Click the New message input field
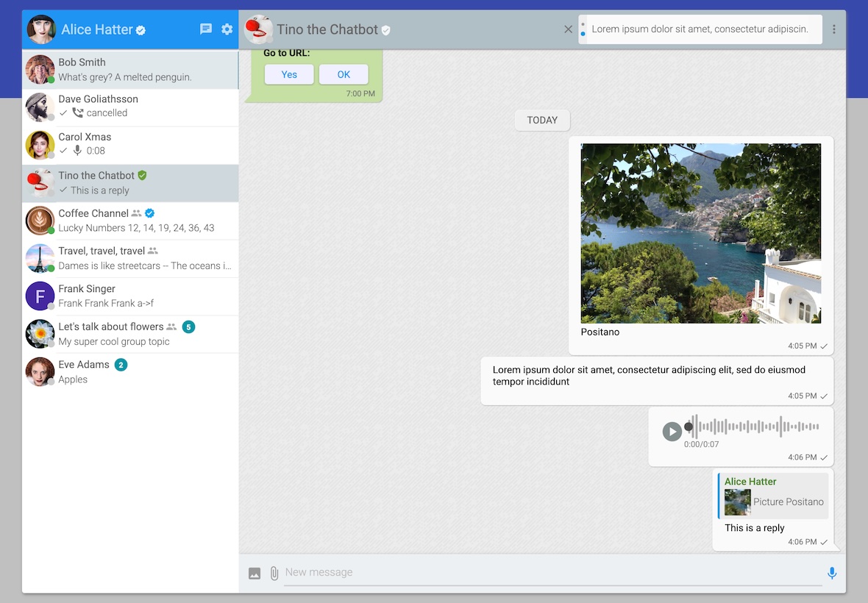The width and height of the screenshot is (868, 603). pos(515,572)
